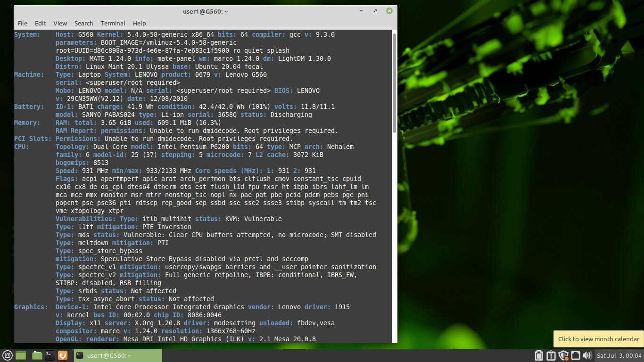Viewport: 644px width, 362px height.
Task: Open the File menu
Action: pos(22,23)
